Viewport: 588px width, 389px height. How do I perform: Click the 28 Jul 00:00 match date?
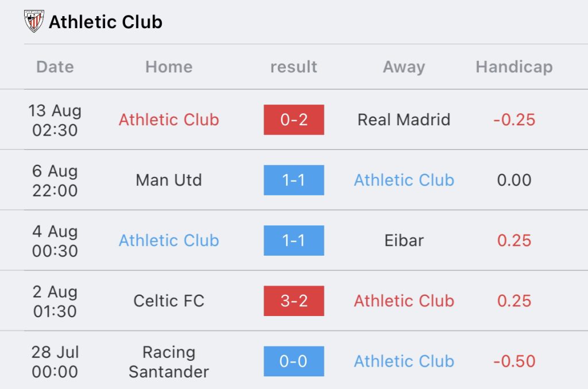[x=55, y=362]
